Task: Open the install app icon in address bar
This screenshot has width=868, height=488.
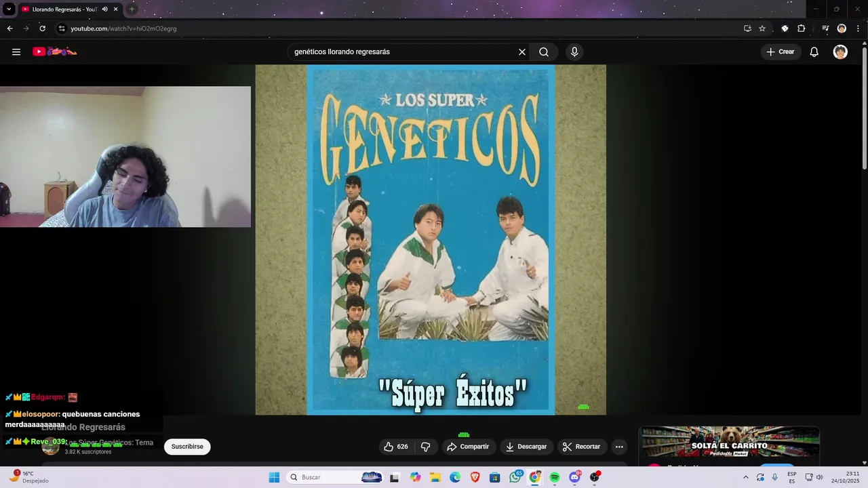Action: click(x=747, y=28)
